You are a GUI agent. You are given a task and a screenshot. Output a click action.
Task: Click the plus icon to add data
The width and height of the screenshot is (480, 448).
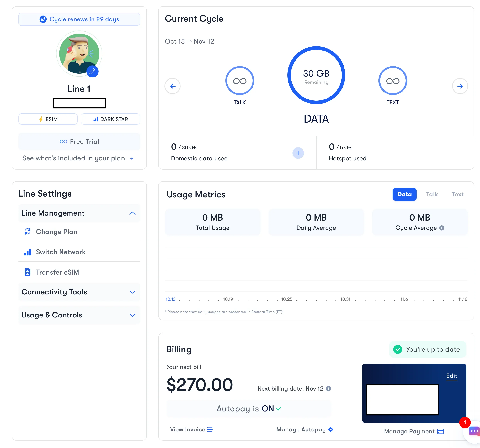point(298,153)
